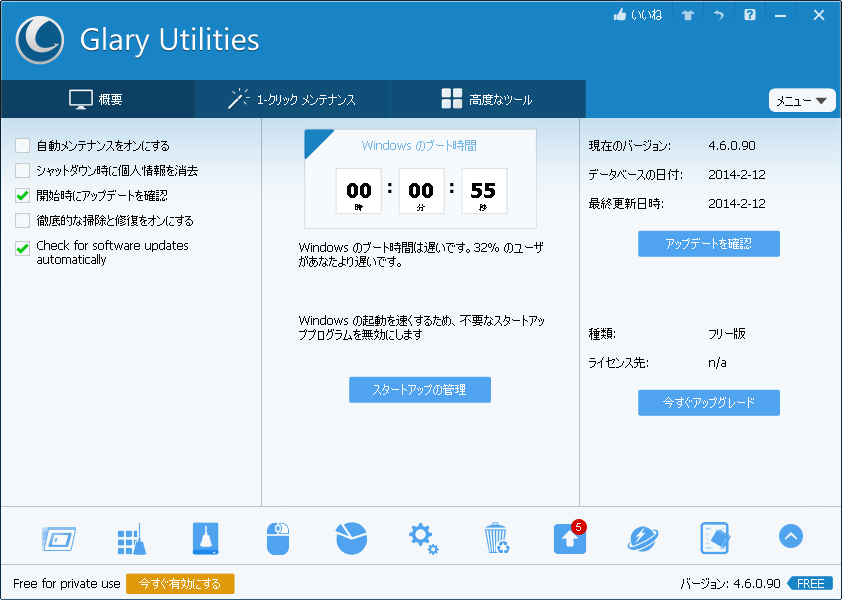Open the help question mark icon
842x600 pixels.
[750, 15]
